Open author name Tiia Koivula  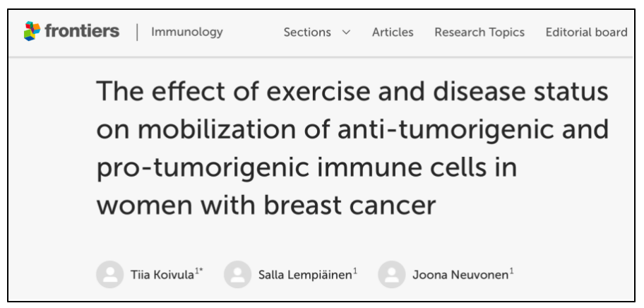[155, 276]
